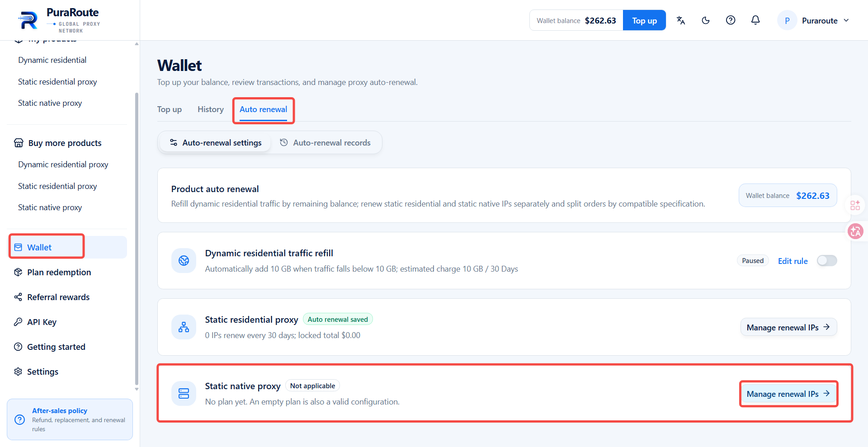Click the Static native proxy server icon
868x447 pixels.
point(184,393)
